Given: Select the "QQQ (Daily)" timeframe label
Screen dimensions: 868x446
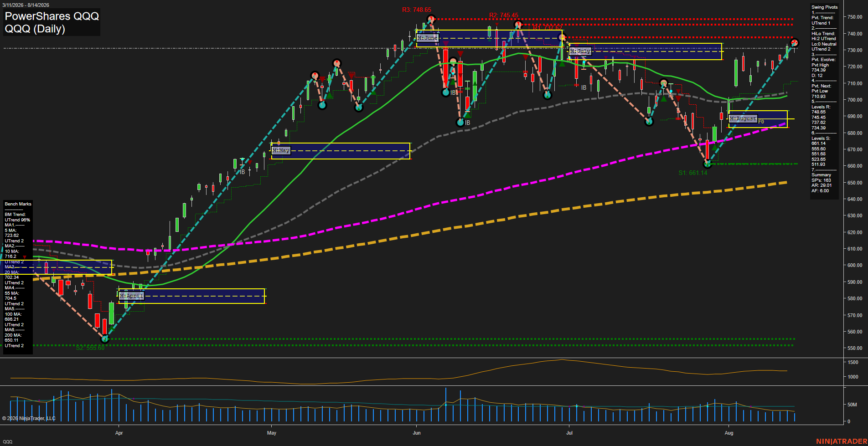Looking at the screenshot, I should (35, 29).
